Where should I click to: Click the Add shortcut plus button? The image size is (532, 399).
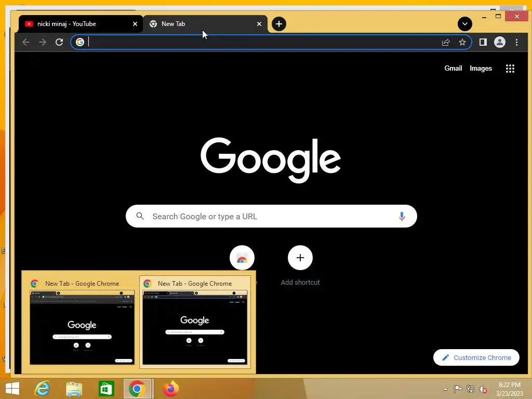coord(300,258)
